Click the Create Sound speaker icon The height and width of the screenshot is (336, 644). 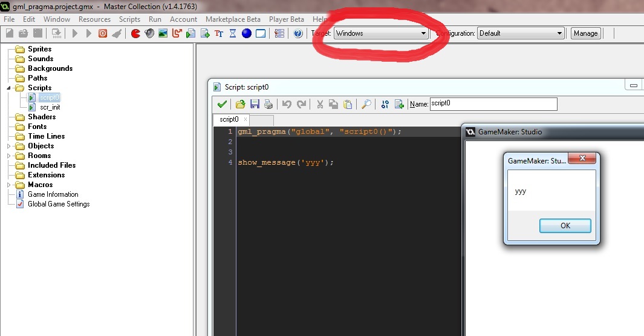[x=149, y=33]
